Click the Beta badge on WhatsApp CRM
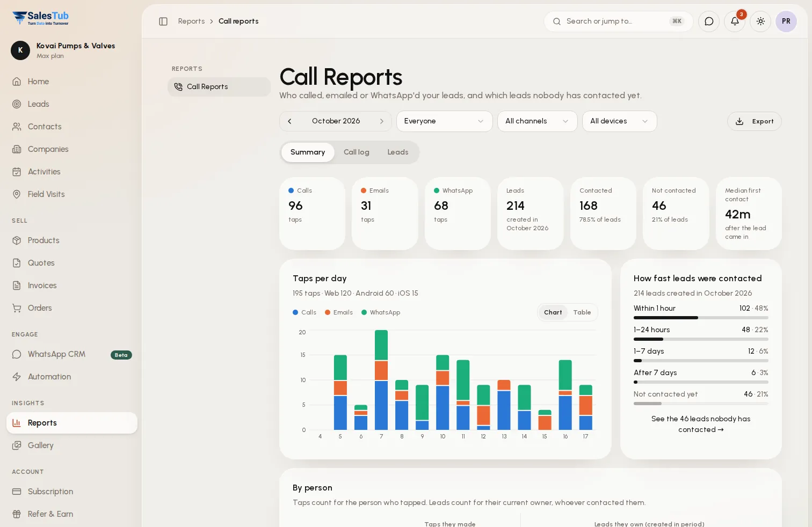The height and width of the screenshot is (527, 812). [x=121, y=355]
